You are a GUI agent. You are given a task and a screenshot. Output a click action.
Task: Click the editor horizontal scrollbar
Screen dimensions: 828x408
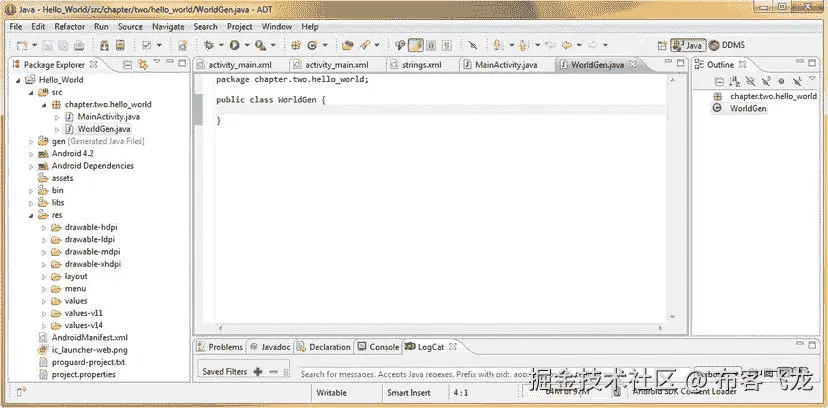(441, 328)
